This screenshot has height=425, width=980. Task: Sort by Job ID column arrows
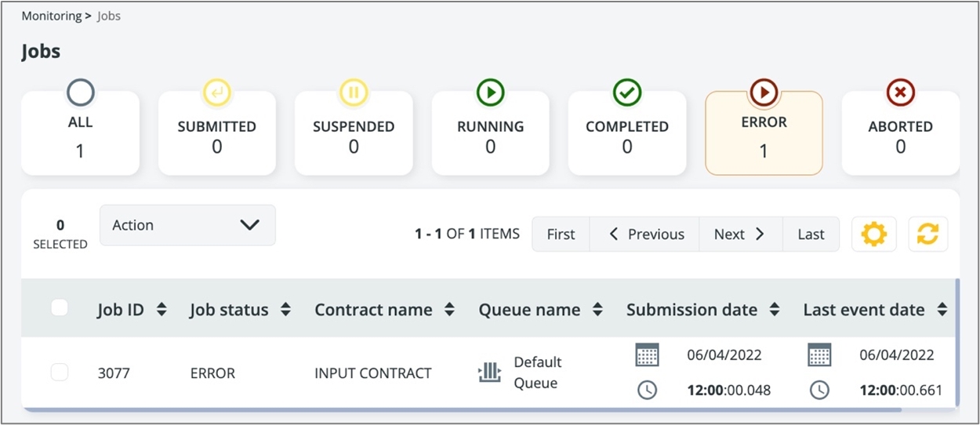162,310
